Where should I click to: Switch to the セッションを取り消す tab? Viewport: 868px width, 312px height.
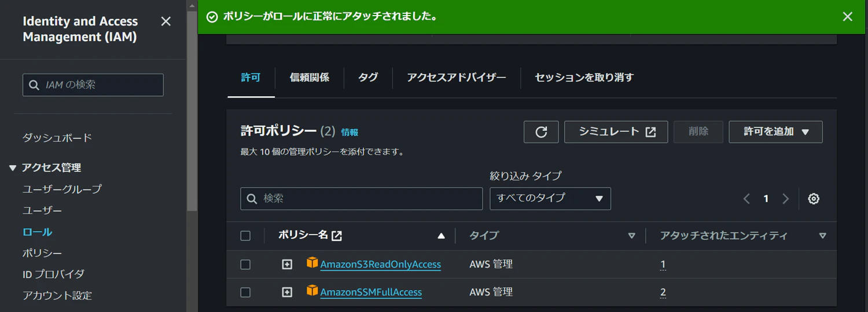point(584,78)
